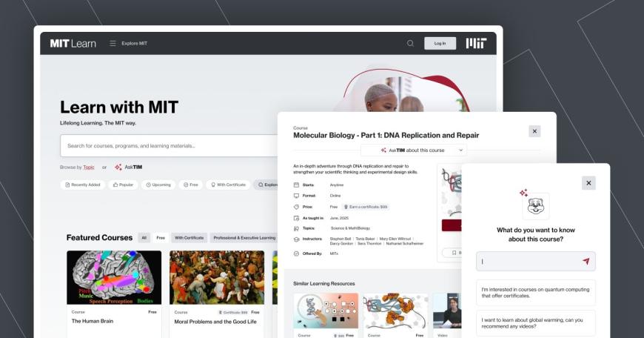This screenshot has width=644, height=338.
Task: Click the AskTIM sparkle link under search
Action: point(128,167)
